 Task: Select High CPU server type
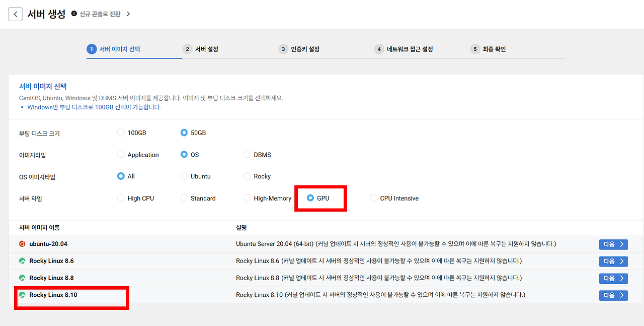[121, 198]
